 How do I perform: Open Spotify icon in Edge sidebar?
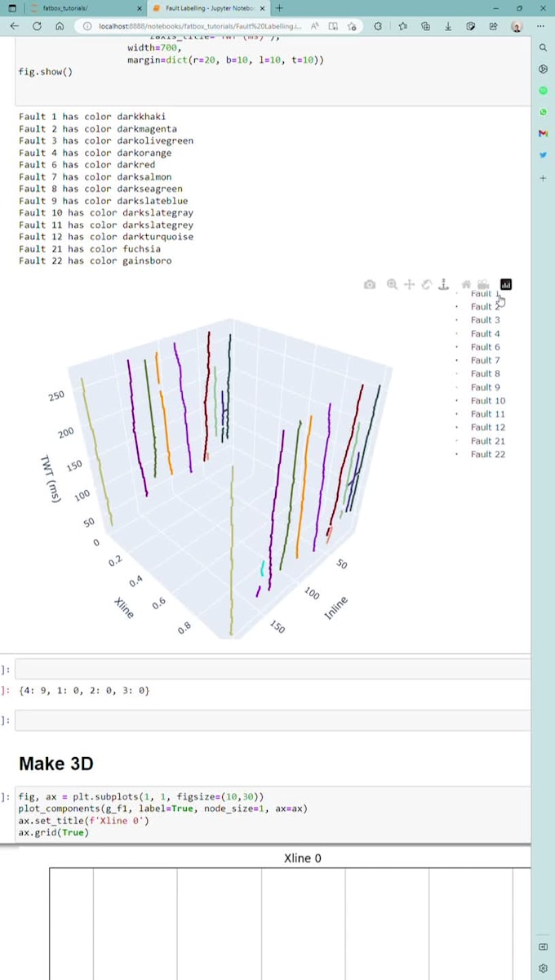point(544,90)
